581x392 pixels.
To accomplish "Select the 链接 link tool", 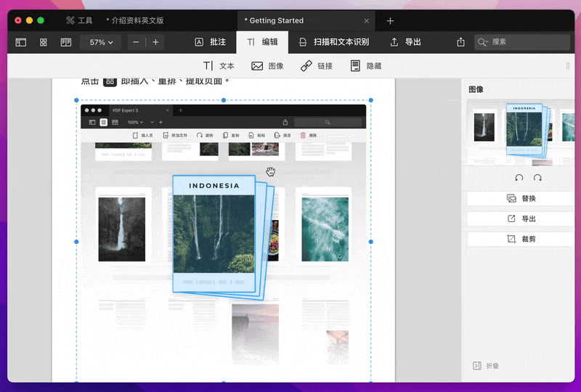I will [316, 66].
